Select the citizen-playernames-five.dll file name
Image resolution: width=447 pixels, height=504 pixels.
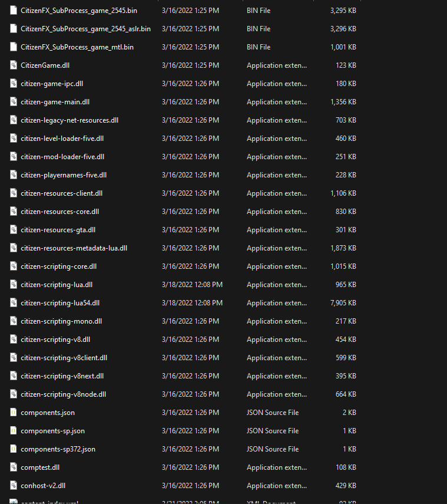tap(64, 175)
